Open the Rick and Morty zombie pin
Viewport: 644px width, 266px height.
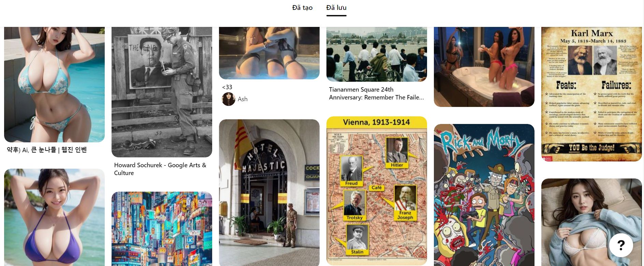(484, 195)
